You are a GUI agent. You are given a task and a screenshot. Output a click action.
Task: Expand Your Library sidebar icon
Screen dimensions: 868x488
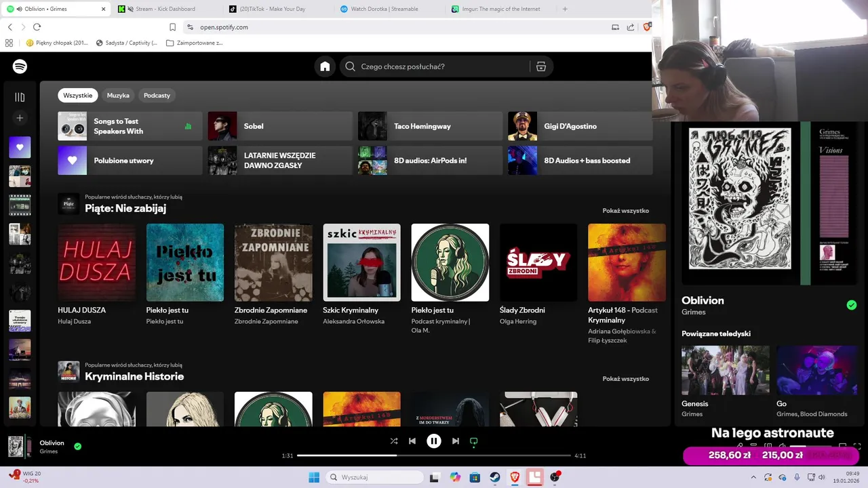pyautogui.click(x=20, y=98)
